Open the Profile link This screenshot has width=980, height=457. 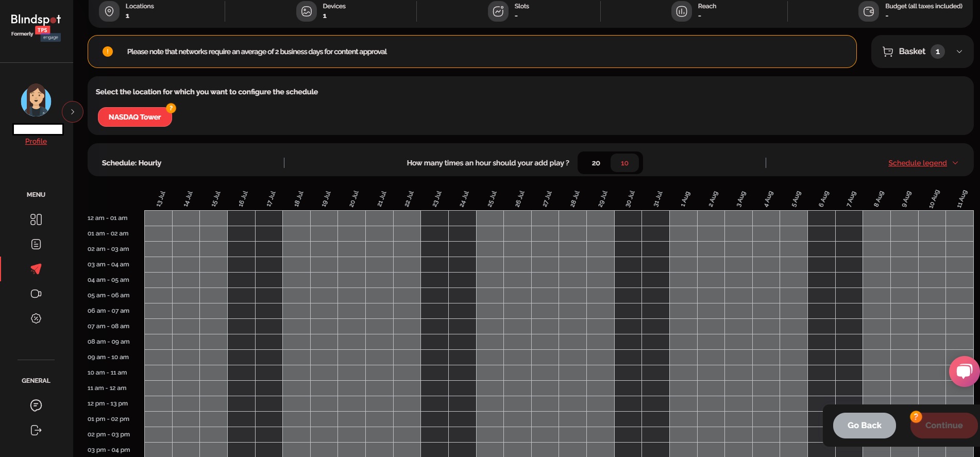point(36,141)
